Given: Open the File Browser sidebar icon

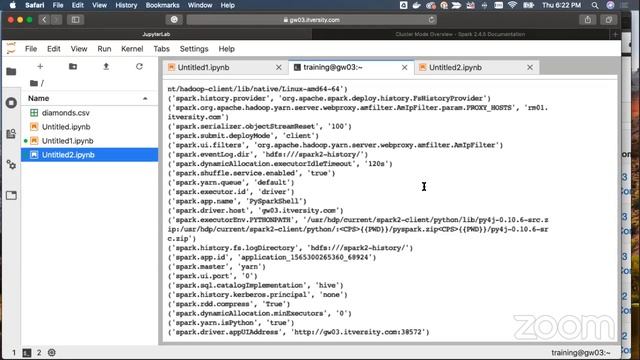Looking at the screenshot, I should (x=11, y=72).
